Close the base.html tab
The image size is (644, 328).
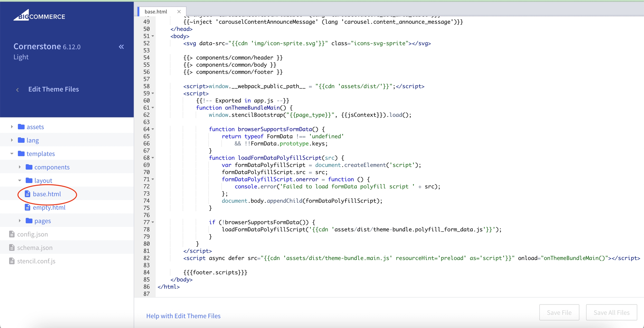click(179, 11)
